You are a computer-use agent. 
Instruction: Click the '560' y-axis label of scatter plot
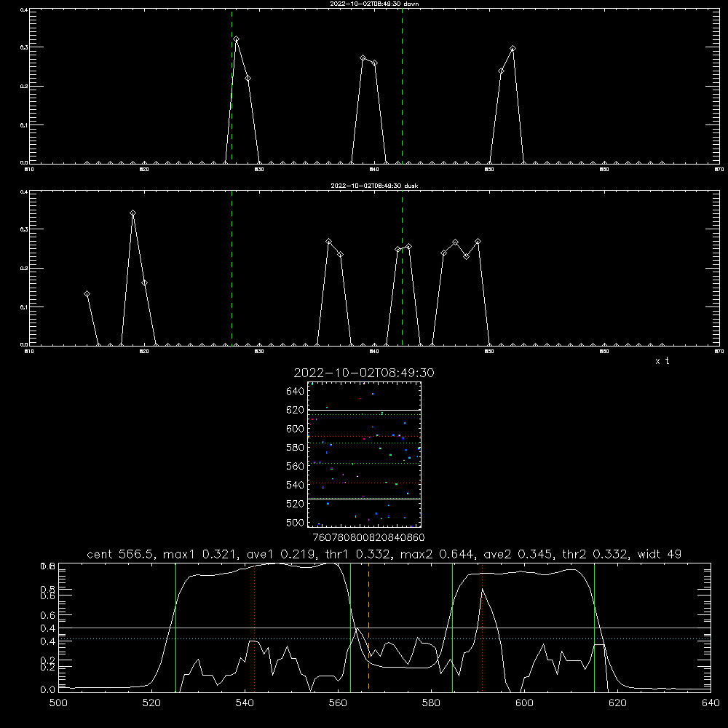click(x=296, y=466)
